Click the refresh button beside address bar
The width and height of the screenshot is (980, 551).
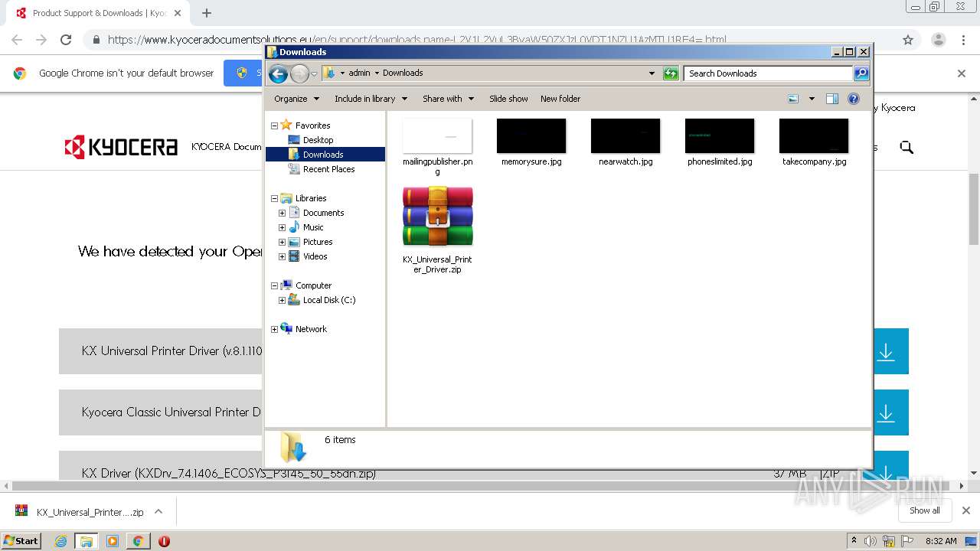point(671,73)
